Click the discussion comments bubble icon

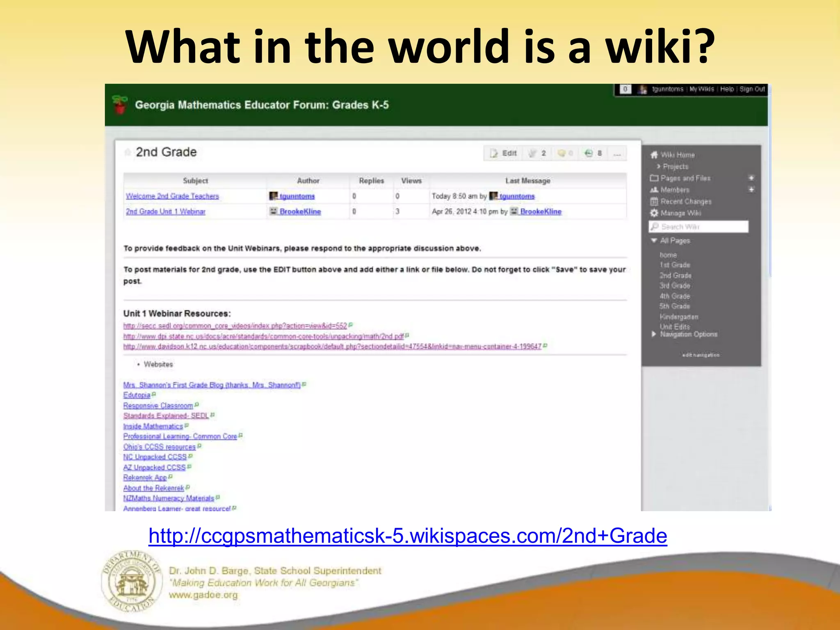(x=562, y=153)
